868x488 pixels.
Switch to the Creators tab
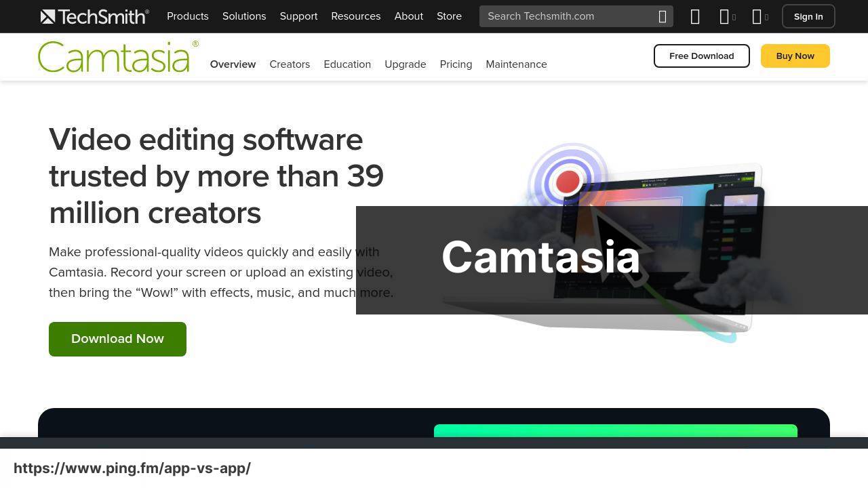pyautogui.click(x=290, y=64)
